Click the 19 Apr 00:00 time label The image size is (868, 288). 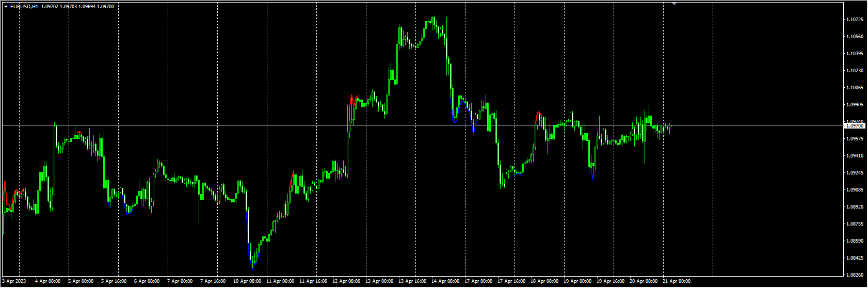[x=577, y=281]
